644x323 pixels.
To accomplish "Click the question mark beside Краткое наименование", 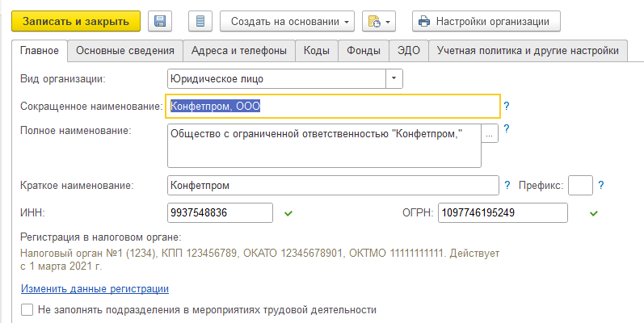I will (x=507, y=186).
